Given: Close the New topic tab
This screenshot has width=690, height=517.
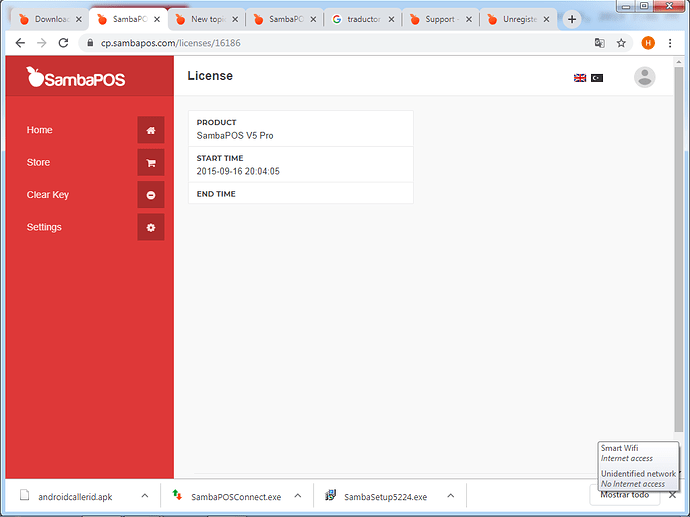Looking at the screenshot, I should 235,19.
